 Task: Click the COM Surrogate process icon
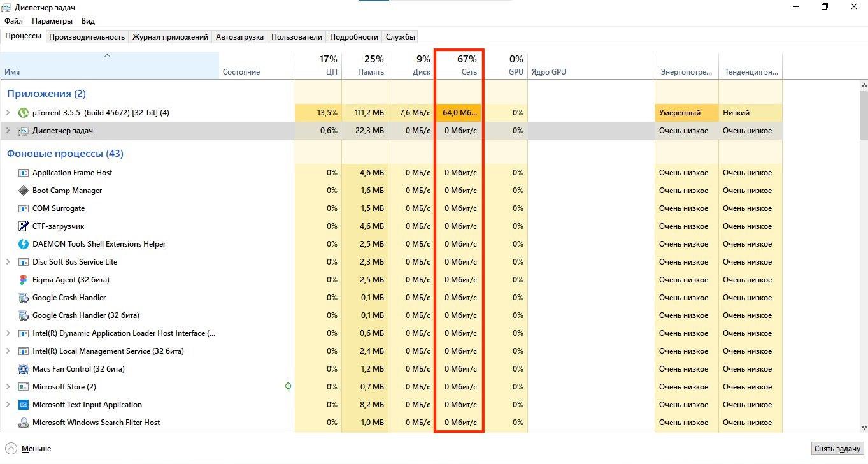(24, 208)
